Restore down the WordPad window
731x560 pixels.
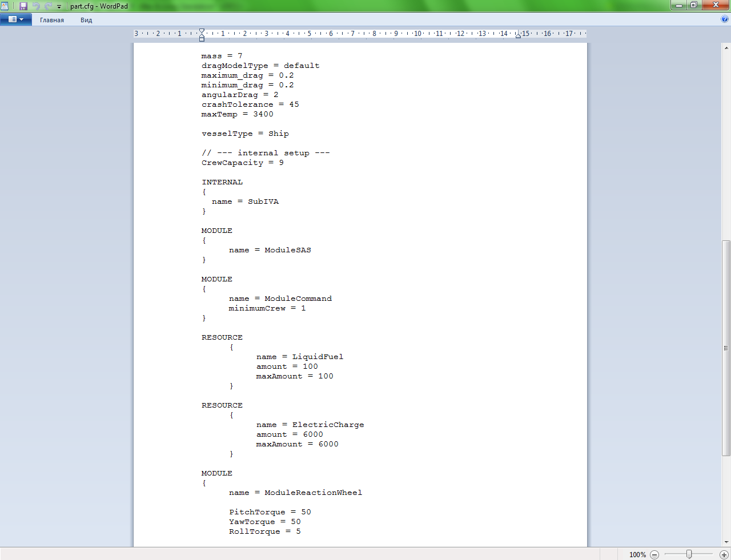click(x=694, y=5)
